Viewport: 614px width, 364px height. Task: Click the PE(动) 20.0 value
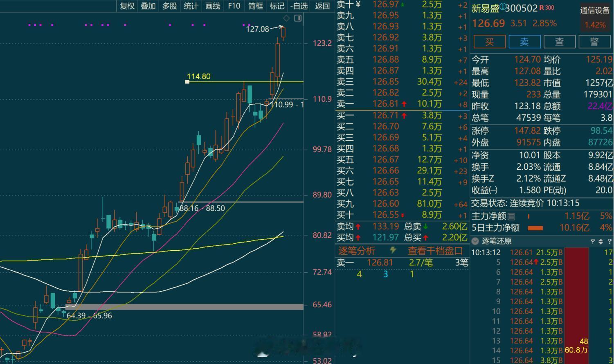pyautogui.click(x=604, y=190)
